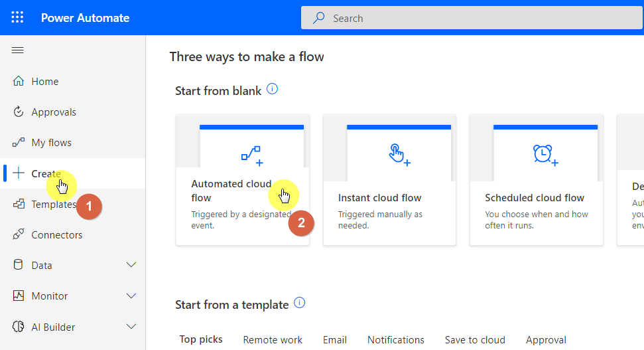Open the app launcher waffle icon
644x350 pixels.
[17, 17]
